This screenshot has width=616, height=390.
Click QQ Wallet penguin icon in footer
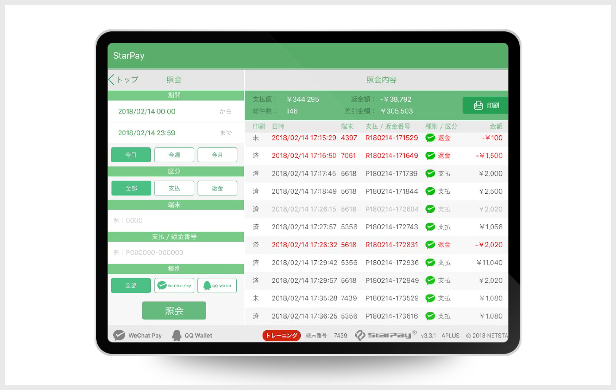pyautogui.click(x=176, y=335)
